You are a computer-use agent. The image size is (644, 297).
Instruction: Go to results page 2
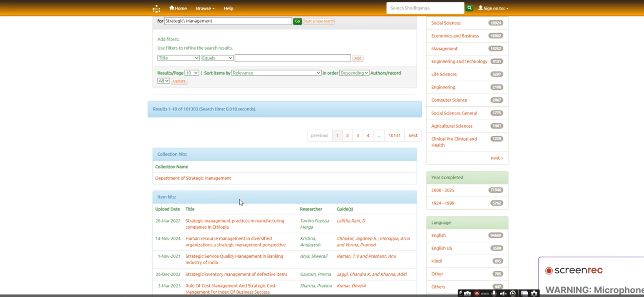(x=347, y=135)
